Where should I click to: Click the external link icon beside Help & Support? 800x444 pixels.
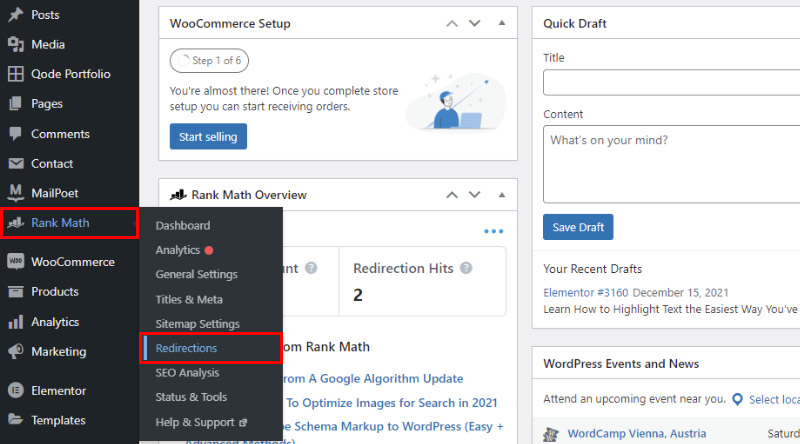tap(243, 423)
